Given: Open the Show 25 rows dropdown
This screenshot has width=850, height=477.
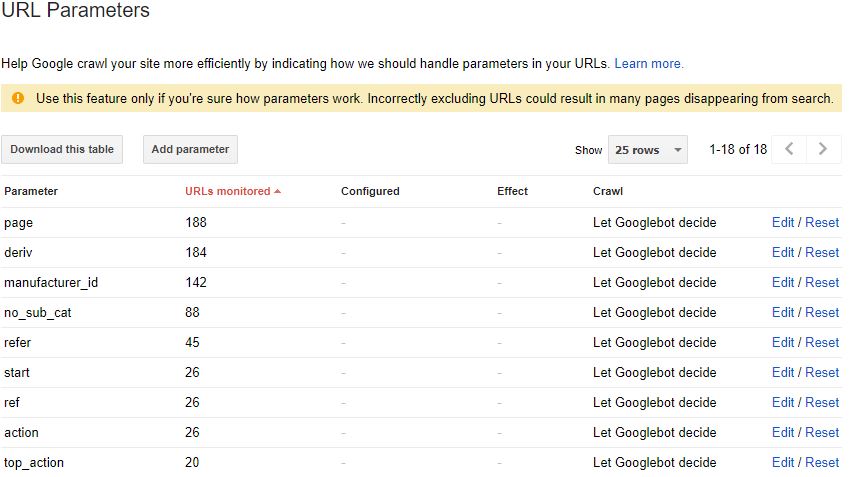Looking at the screenshot, I should [x=647, y=150].
